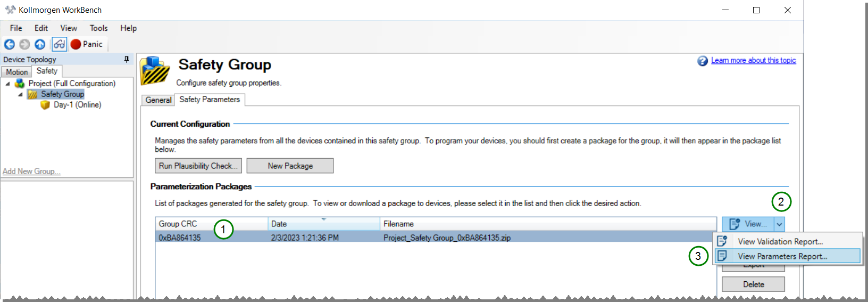
Task: Open the Tools menu
Action: 98,28
